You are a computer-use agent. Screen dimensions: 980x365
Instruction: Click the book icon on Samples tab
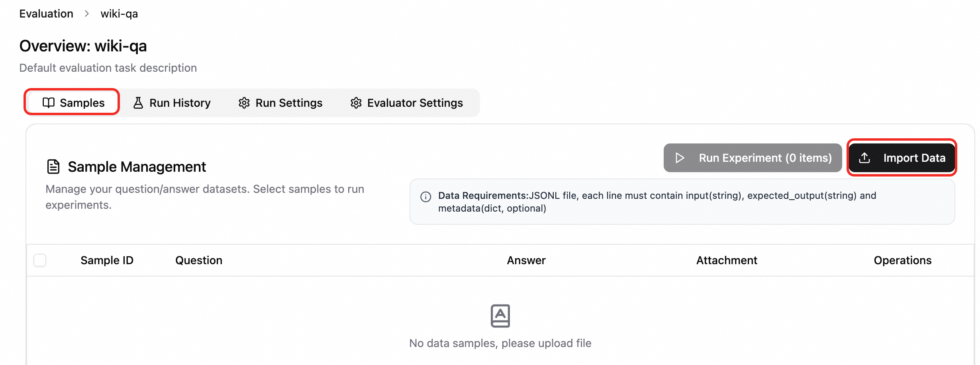(48, 103)
